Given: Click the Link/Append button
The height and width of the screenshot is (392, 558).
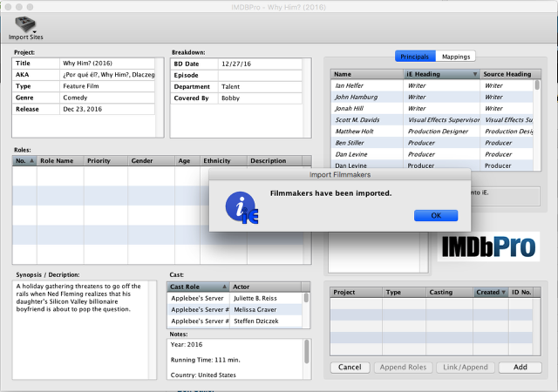Looking at the screenshot, I should point(466,368).
